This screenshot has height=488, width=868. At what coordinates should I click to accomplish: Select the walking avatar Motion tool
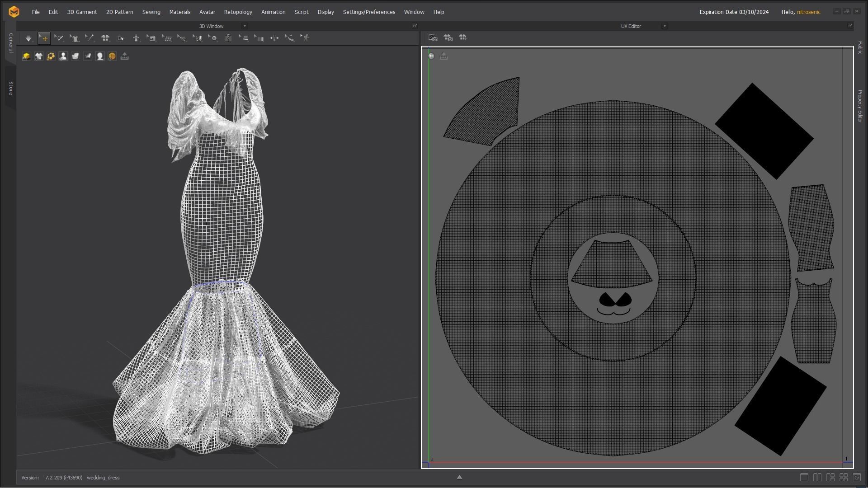[305, 38]
